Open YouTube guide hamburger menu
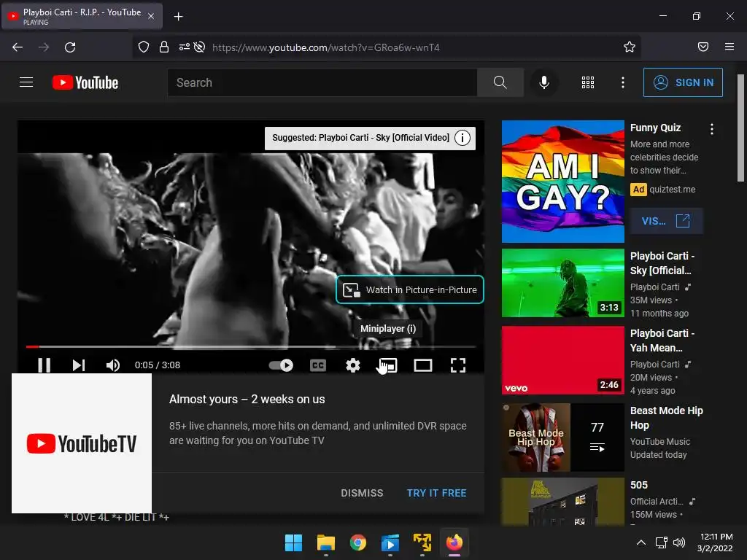 (26, 82)
